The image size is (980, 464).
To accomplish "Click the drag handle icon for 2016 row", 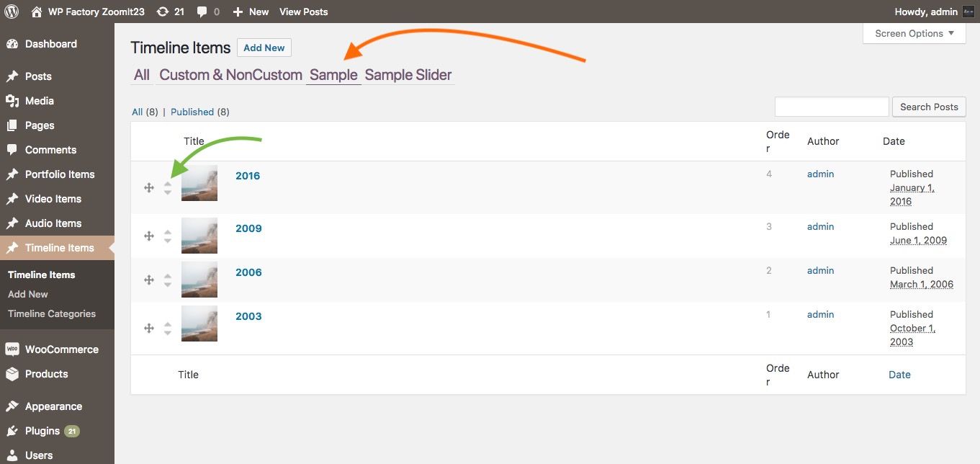I will (149, 188).
